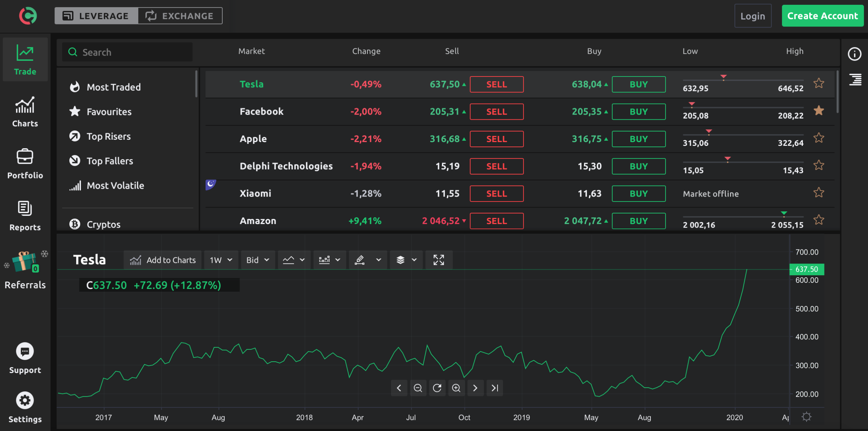Open Settings gear
Image resolution: width=868 pixels, height=431 pixels.
(x=25, y=400)
